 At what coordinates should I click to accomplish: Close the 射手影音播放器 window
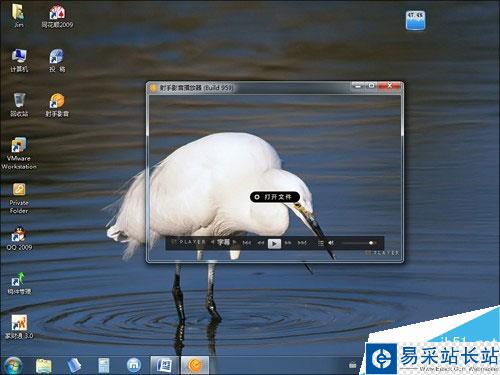[x=389, y=86]
